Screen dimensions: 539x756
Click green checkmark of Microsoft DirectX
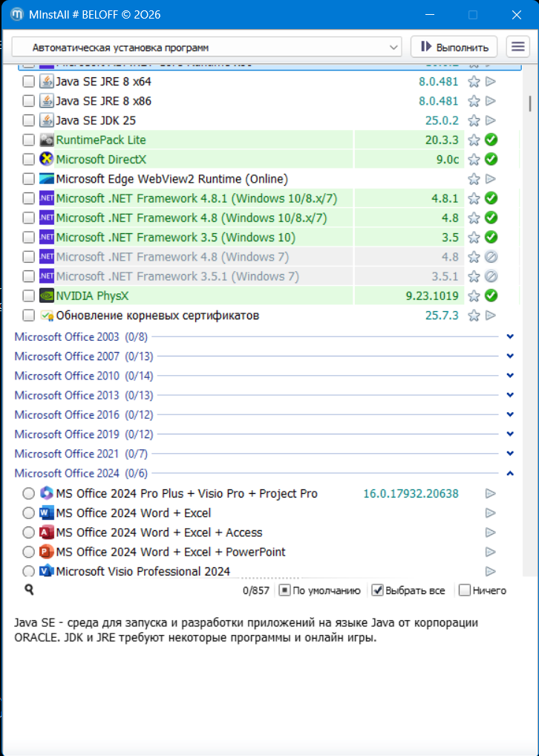(491, 159)
